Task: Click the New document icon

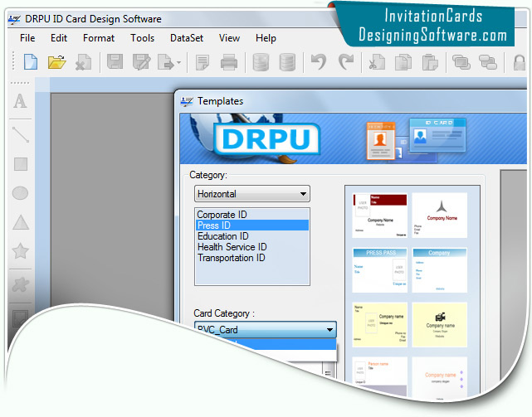Action: point(31,61)
